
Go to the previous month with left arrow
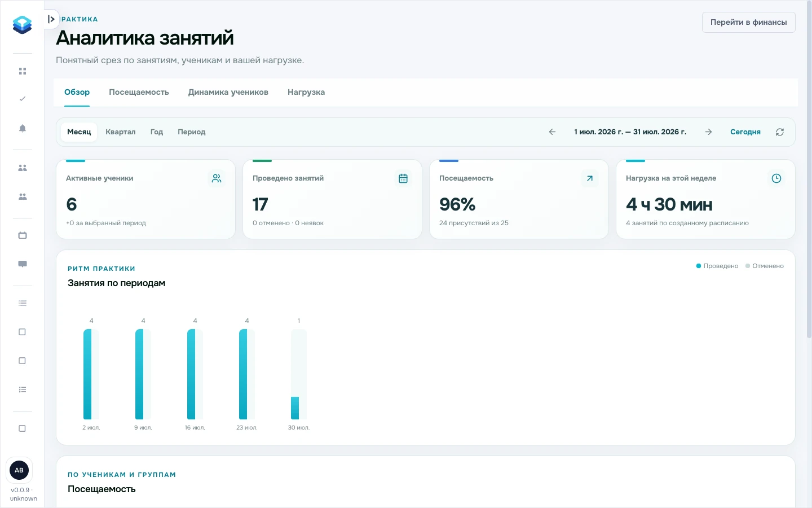pos(552,132)
